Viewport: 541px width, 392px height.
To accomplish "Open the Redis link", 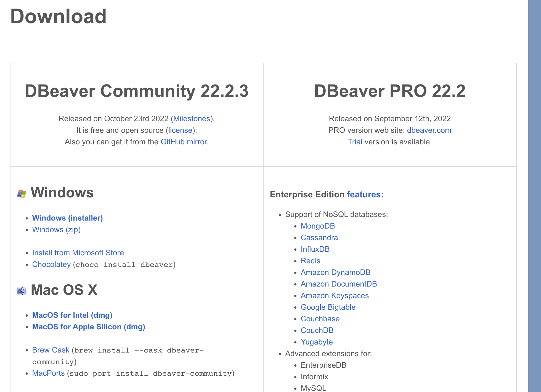I will click(x=311, y=261).
